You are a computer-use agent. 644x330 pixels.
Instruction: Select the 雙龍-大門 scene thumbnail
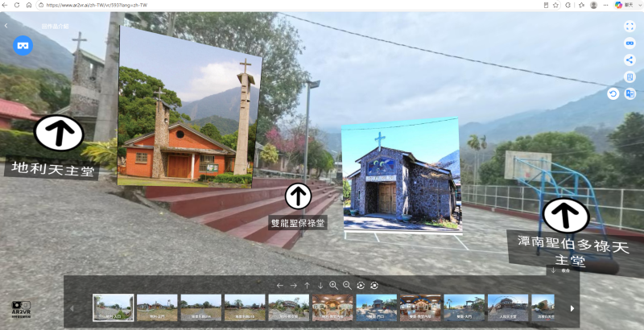point(464,307)
